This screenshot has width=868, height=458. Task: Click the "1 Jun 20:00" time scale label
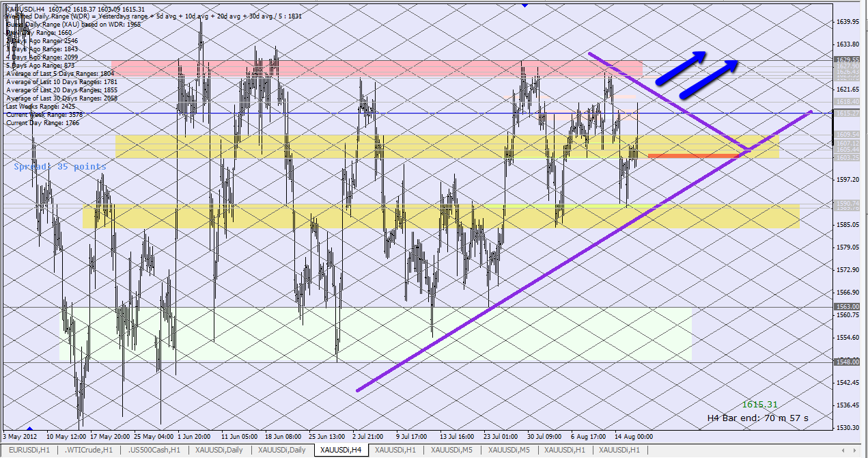[194, 435]
